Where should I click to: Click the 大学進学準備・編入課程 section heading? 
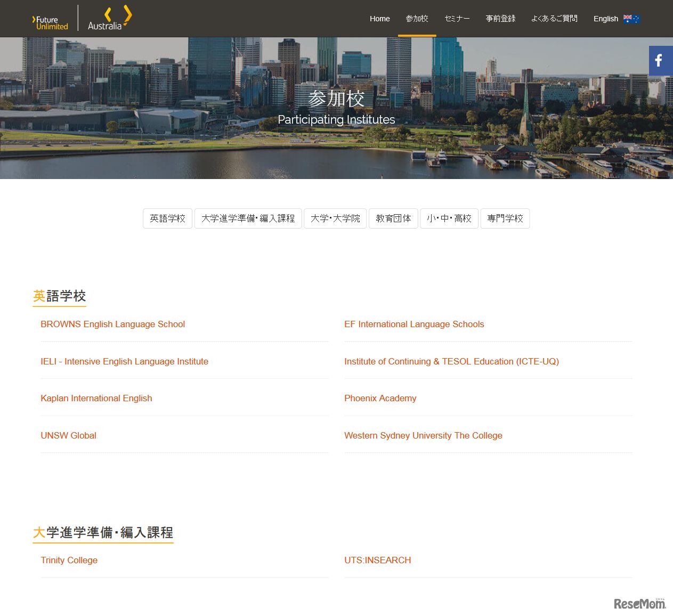pos(103,533)
